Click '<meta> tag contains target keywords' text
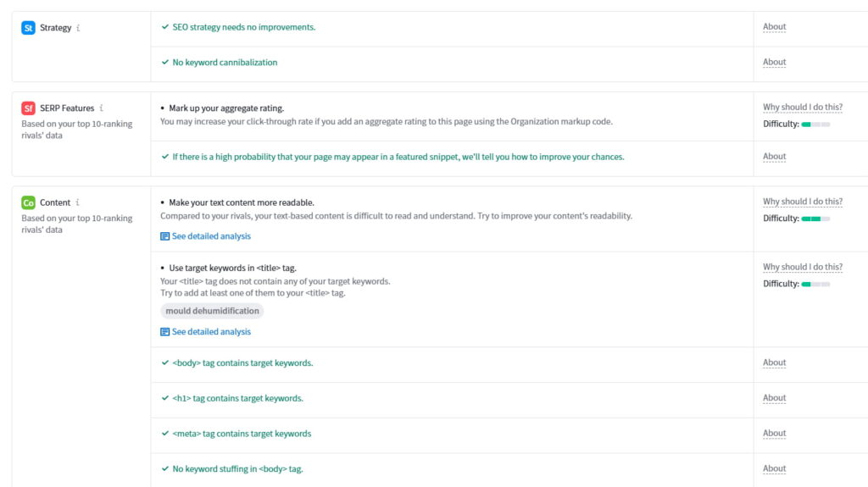This screenshot has height=487, width=868. (242, 434)
